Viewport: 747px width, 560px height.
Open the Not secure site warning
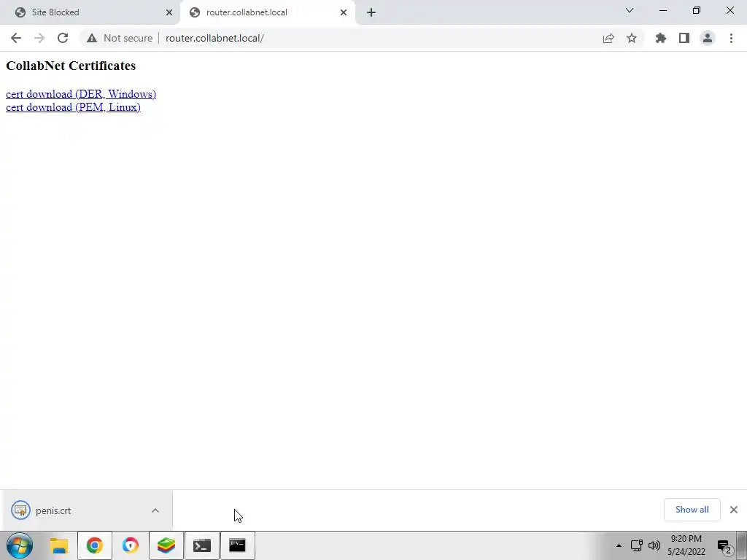tap(120, 38)
